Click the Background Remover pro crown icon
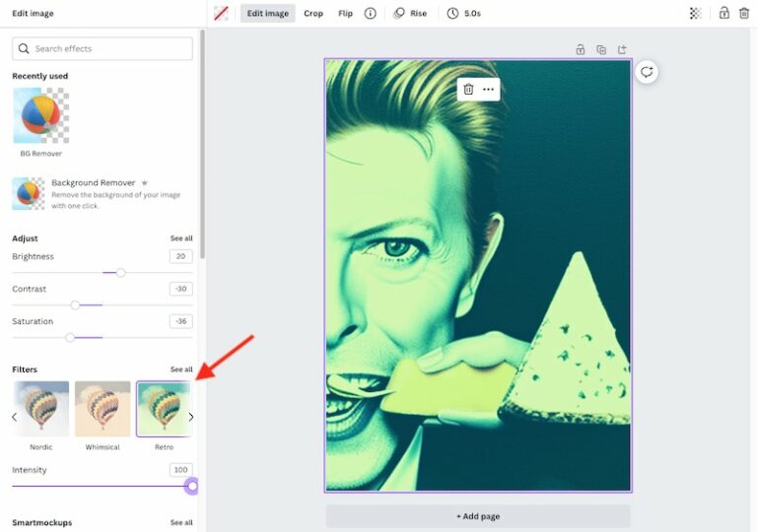The width and height of the screenshot is (757, 532). 144,183
